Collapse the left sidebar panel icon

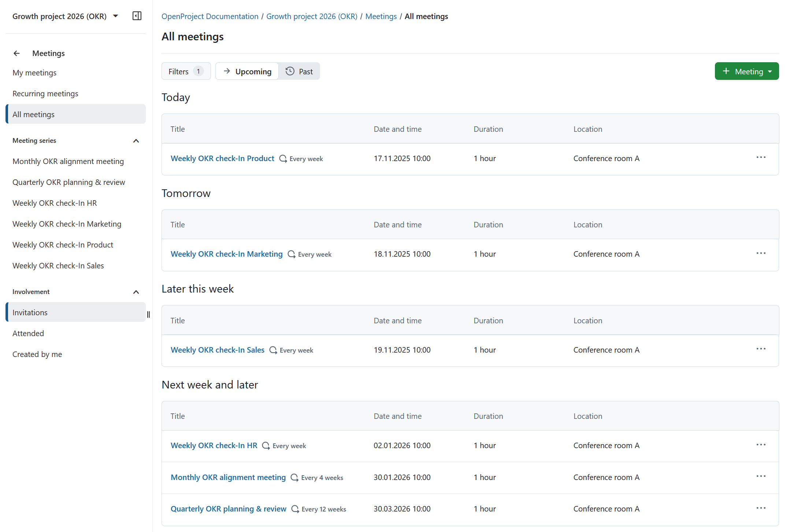pyautogui.click(x=137, y=16)
